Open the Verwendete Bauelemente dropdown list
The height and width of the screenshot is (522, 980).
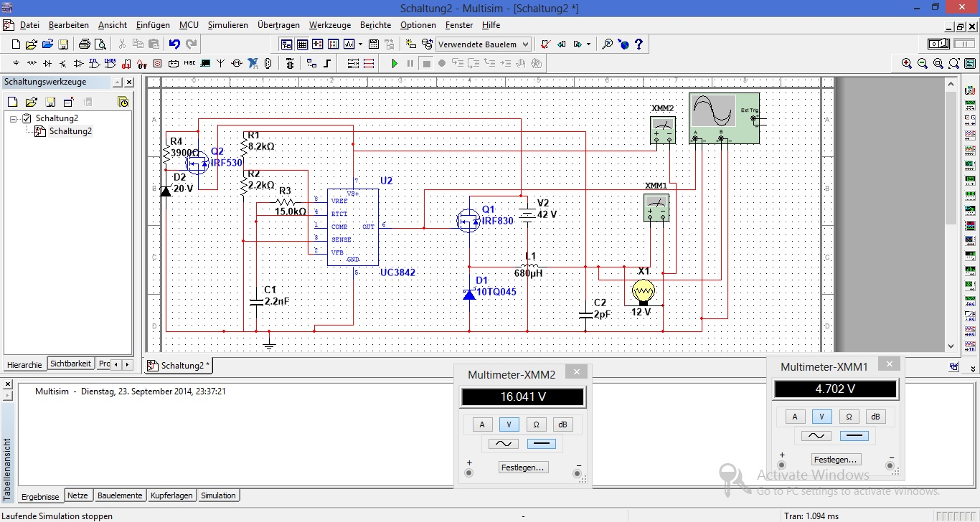[525, 44]
